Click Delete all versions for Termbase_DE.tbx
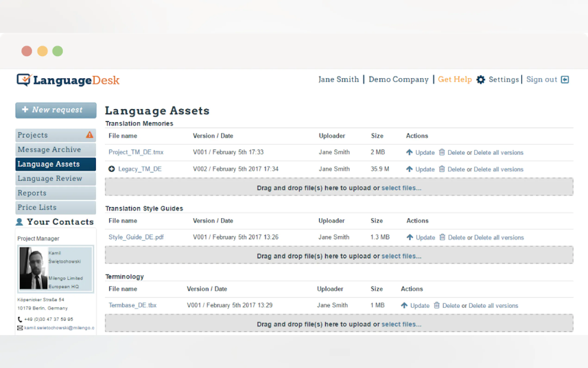The image size is (588, 368). click(493, 305)
